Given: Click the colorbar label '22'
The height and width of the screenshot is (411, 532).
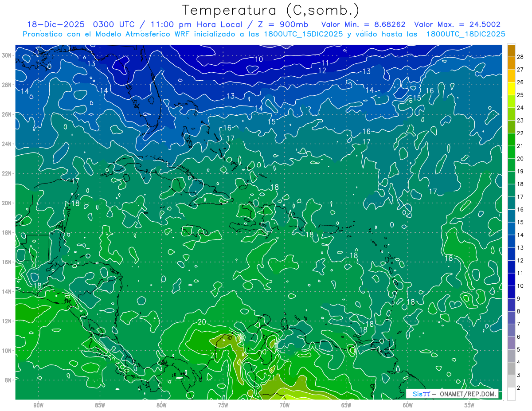Looking at the screenshot, I should [x=520, y=133].
